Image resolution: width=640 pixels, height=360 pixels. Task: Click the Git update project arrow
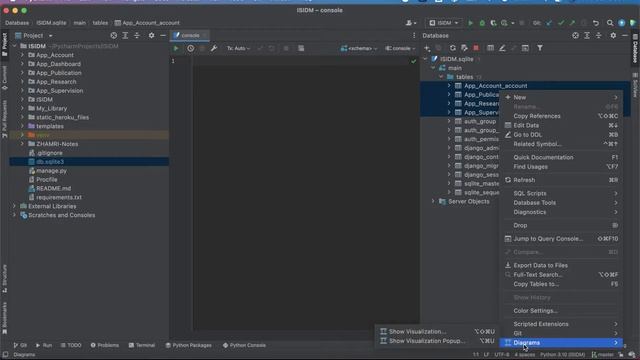click(549, 23)
